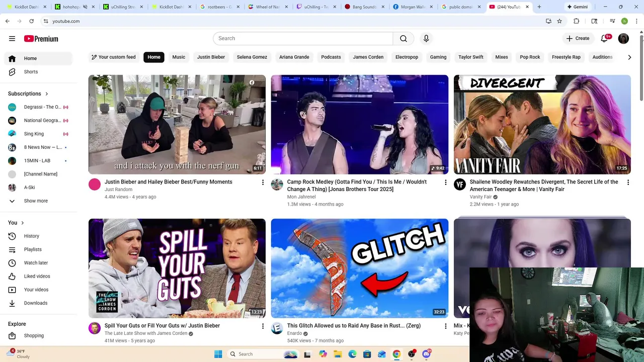Open Vanity Fair channel avatar
The height and width of the screenshot is (362, 644).
(x=460, y=185)
